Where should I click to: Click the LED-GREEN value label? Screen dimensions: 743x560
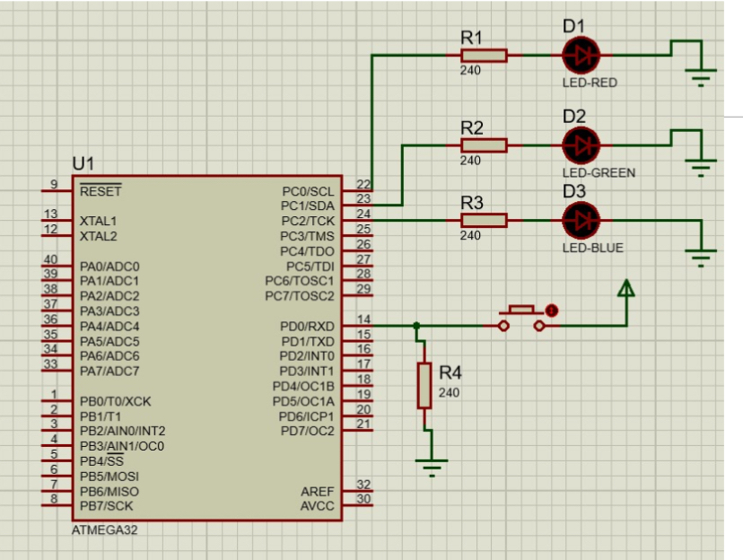click(x=599, y=173)
